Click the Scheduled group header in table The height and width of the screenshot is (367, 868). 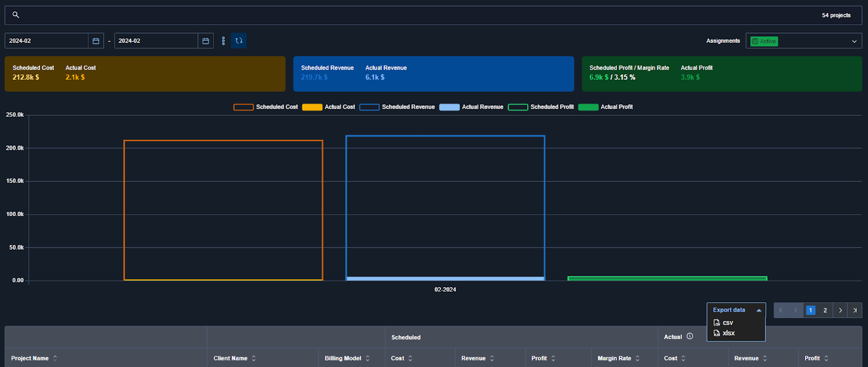[406, 337]
